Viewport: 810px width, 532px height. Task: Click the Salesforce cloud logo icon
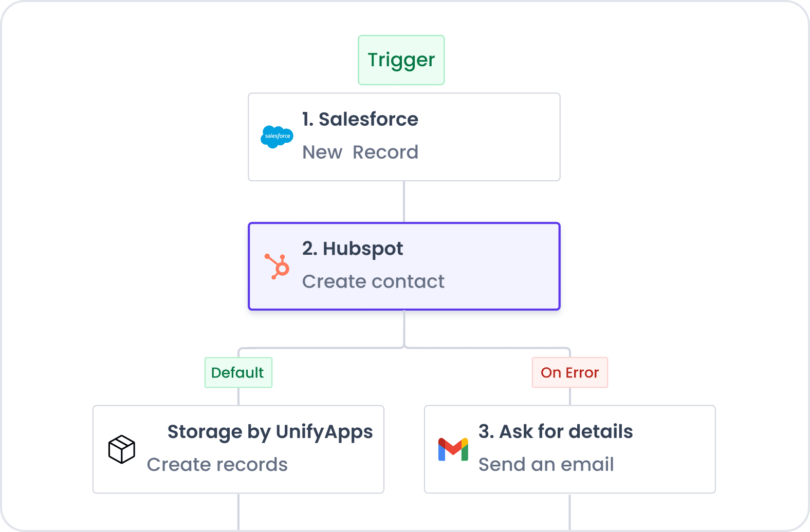pos(277,137)
